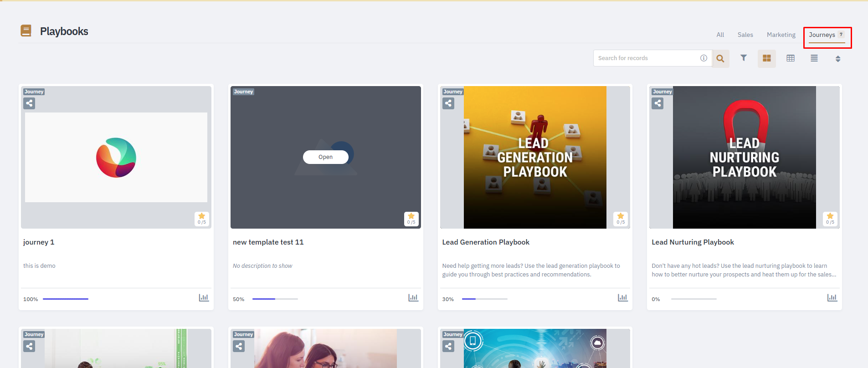This screenshot has height=368, width=868.
Task: Switch to card grid view
Action: pyautogui.click(x=767, y=58)
